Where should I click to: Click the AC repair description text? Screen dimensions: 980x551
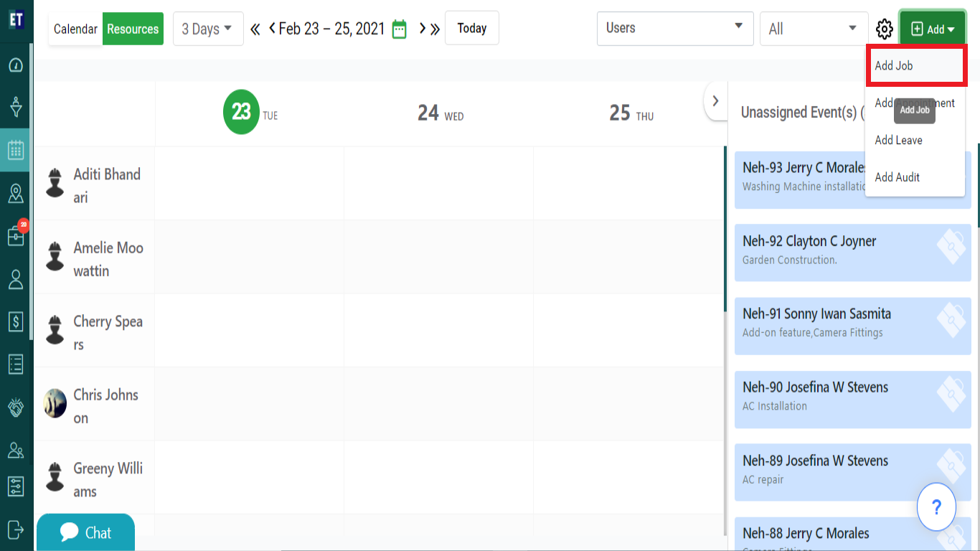point(763,480)
